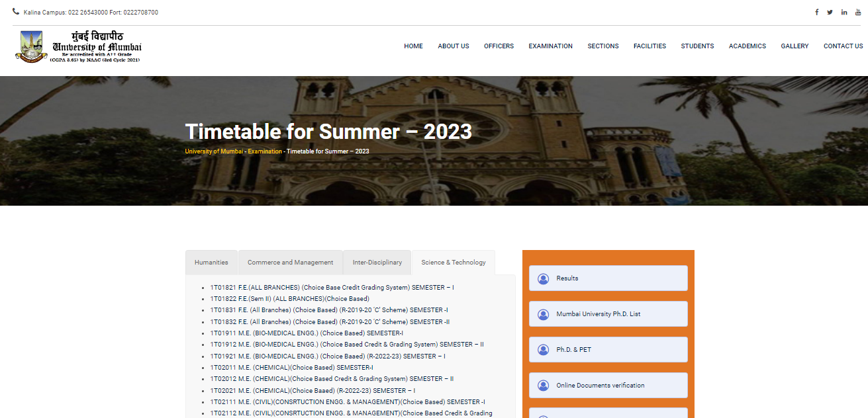Open the ACADEMICS menu
This screenshot has height=418, width=868.
click(747, 46)
